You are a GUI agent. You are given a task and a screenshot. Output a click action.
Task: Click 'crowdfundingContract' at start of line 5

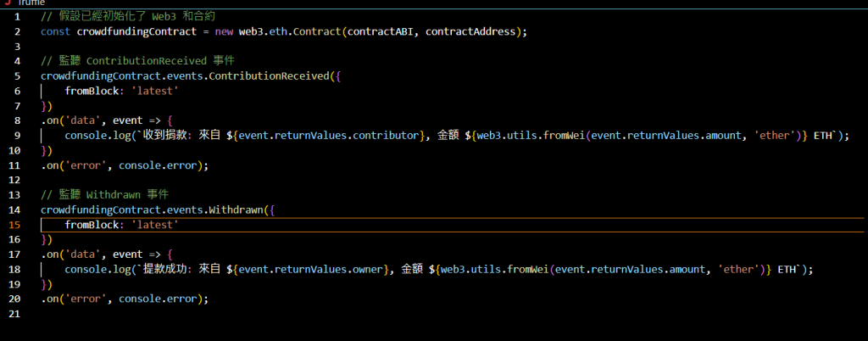101,75
